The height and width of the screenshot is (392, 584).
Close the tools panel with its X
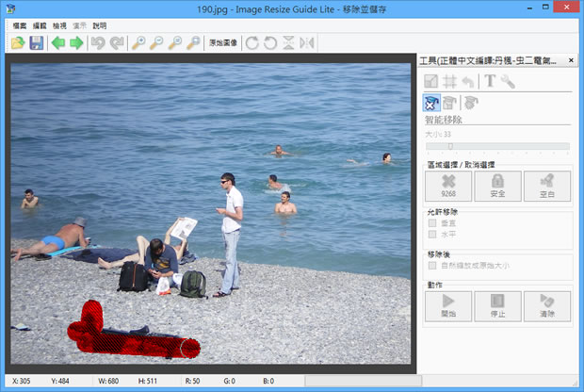coord(571,61)
